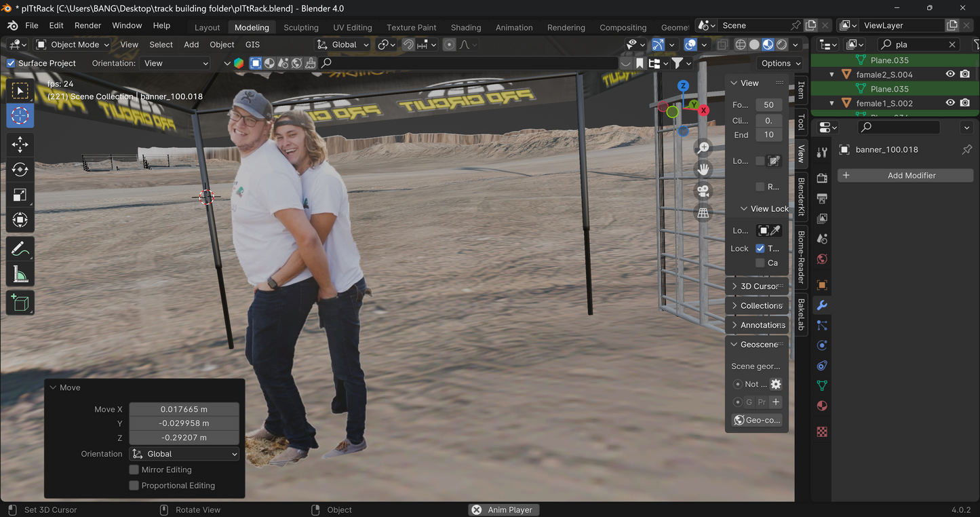Enable the Mirror Editing checkbox
The image size is (980, 517).
[x=134, y=470]
